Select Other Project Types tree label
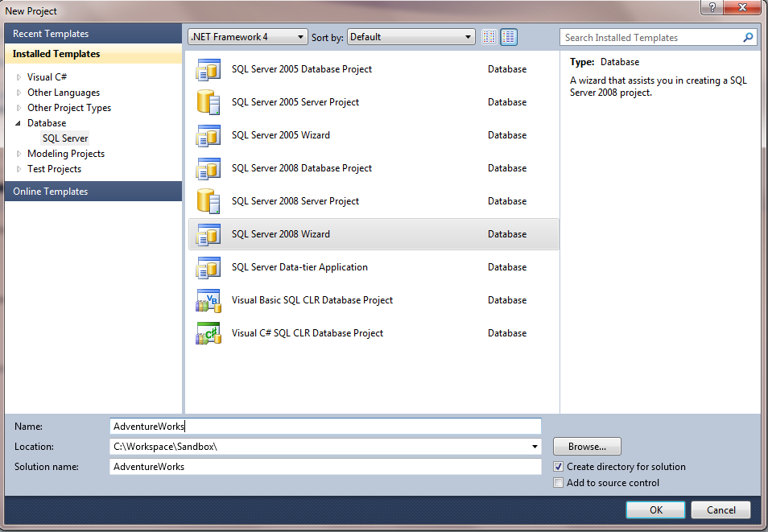The image size is (768, 532). 69,107
